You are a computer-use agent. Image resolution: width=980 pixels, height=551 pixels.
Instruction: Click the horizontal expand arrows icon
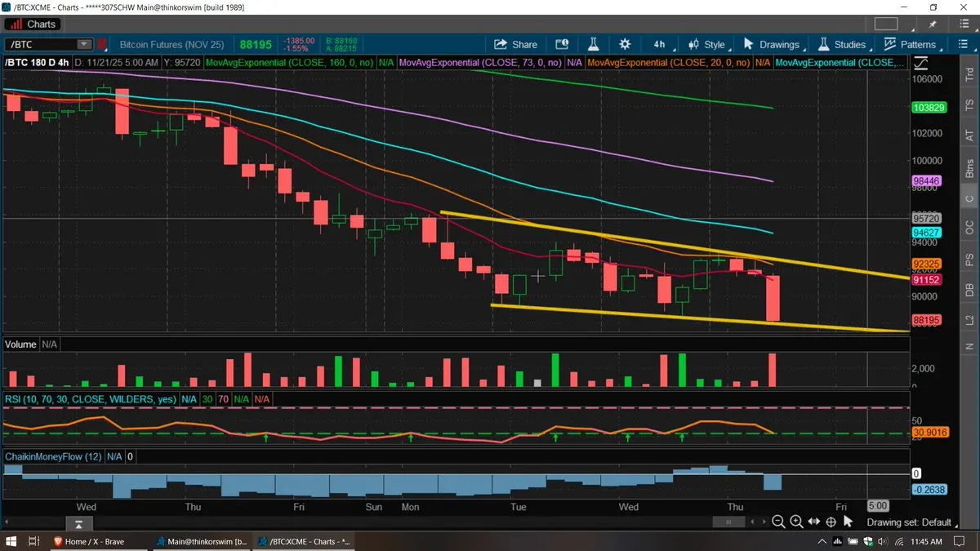point(813,522)
